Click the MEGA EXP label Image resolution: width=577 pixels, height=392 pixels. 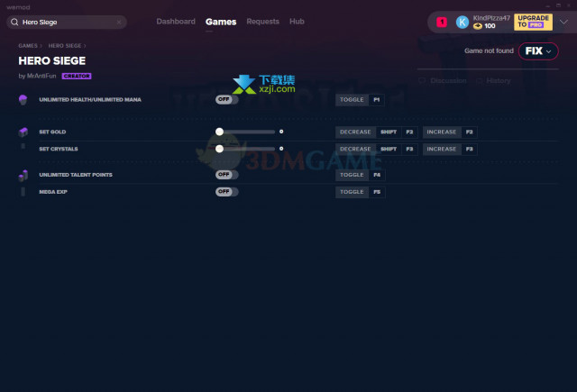pos(53,192)
